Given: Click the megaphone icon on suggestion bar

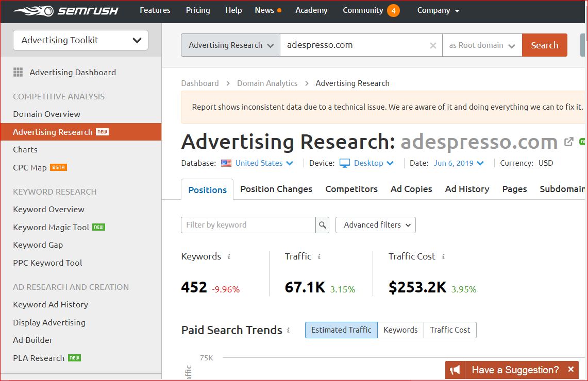Looking at the screenshot, I should tap(455, 370).
